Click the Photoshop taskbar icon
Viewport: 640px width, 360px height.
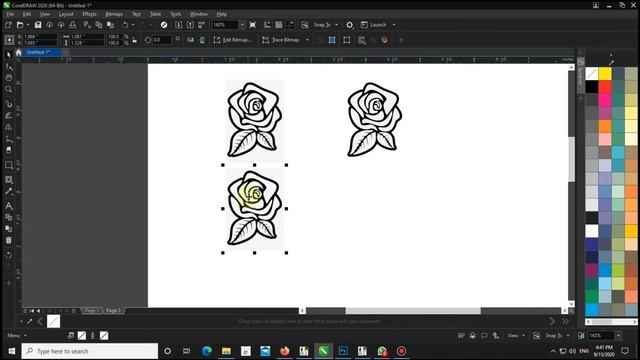pos(343,351)
